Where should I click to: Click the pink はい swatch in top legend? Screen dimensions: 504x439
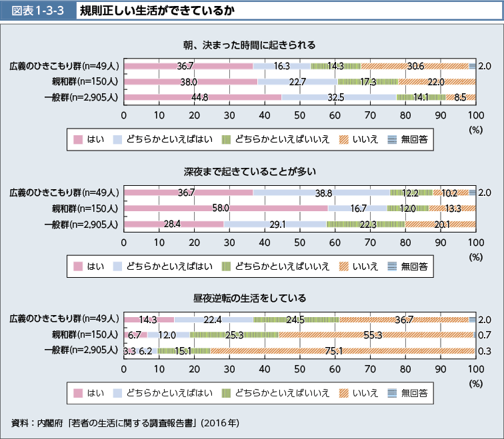pyautogui.click(x=77, y=140)
